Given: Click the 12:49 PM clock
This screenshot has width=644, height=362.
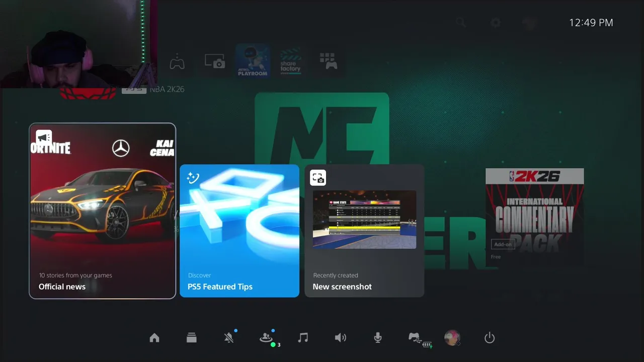Looking at the screenshot, I should pyautogui.click(x=591, y=23).
